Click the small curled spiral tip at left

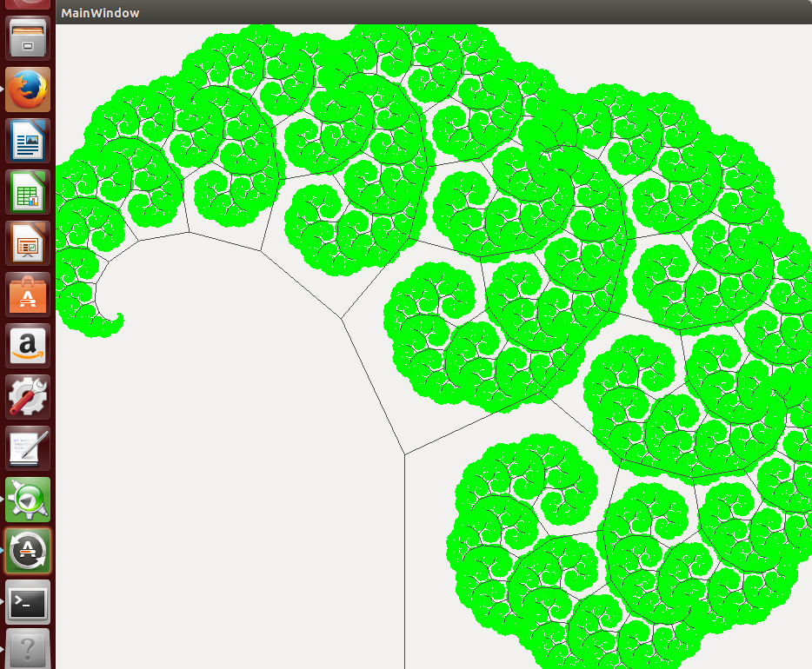(116, 323)
